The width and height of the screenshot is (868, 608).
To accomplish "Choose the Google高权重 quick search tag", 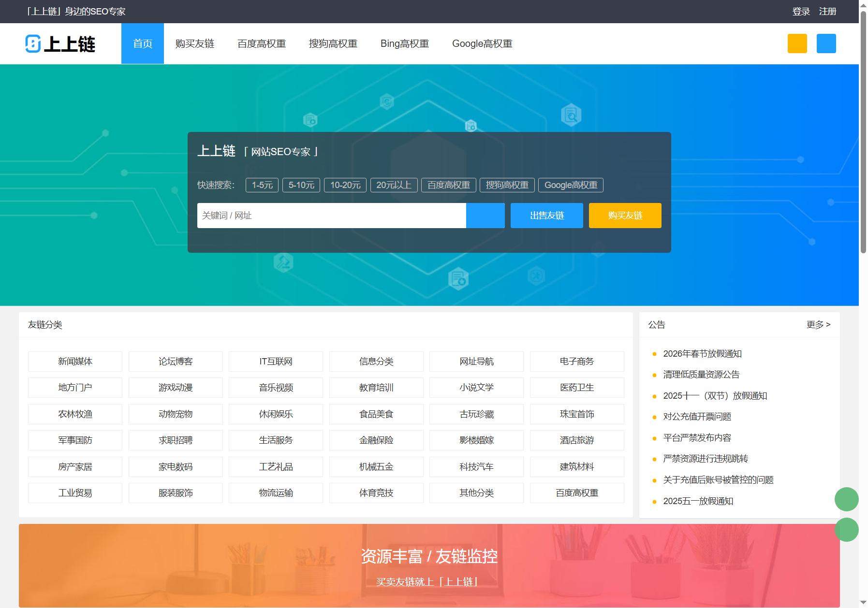I will pyautogui.click(x=571, y=185).
